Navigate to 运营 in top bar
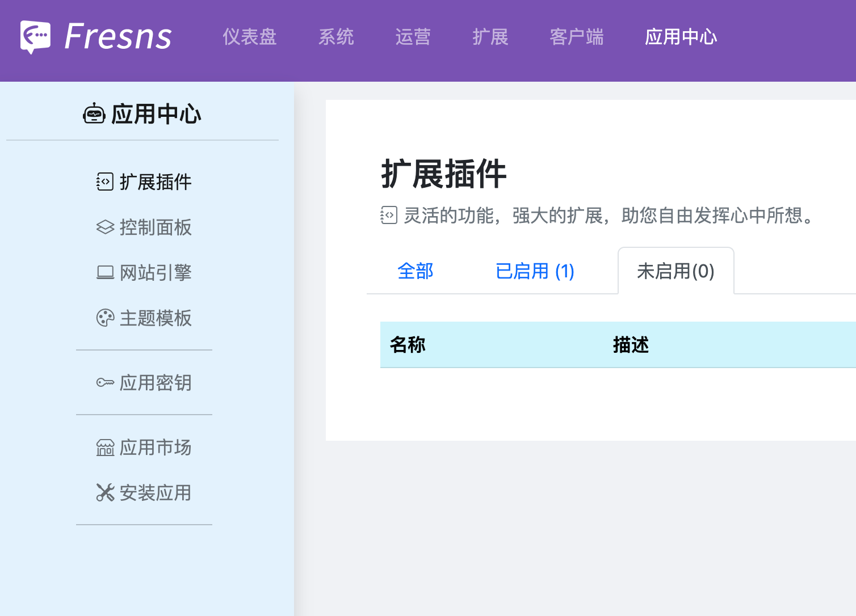 [413, 37]
